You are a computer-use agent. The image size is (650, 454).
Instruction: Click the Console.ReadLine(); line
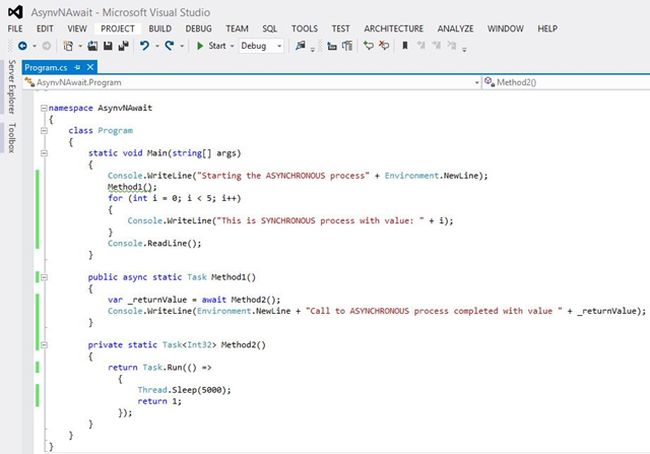click(154, 243)
